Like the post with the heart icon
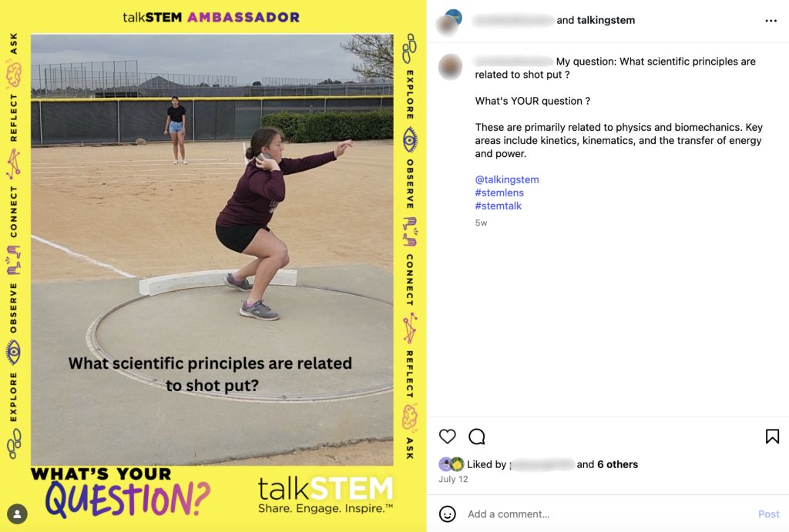Image resolution: width=789 pixels, height=532 pixels. [447, 436]
